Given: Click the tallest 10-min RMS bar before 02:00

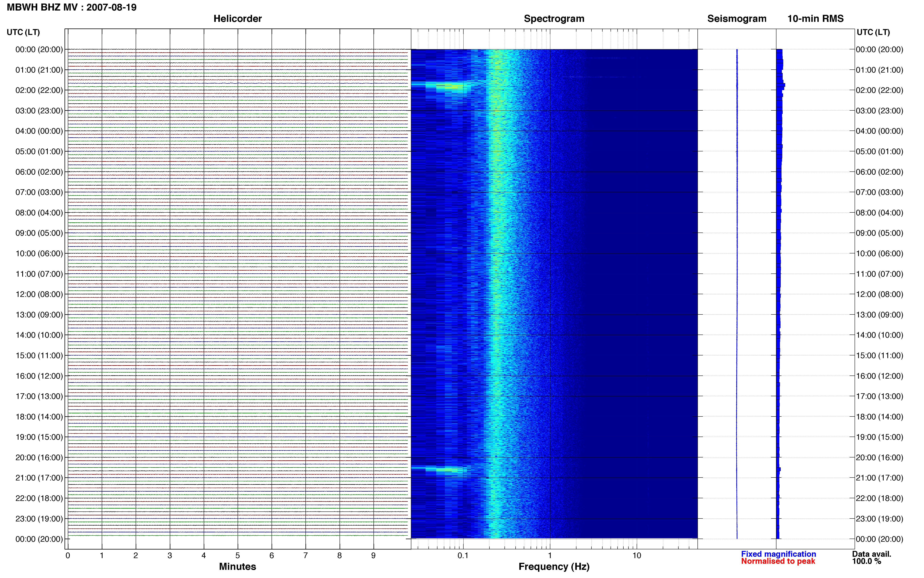Looking at the screenshot, I should [x=781, y=85].
